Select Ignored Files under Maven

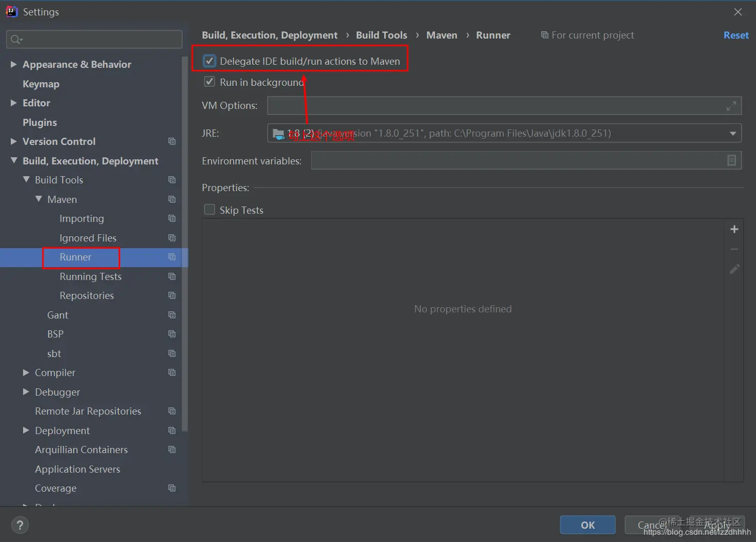(88, 238)
